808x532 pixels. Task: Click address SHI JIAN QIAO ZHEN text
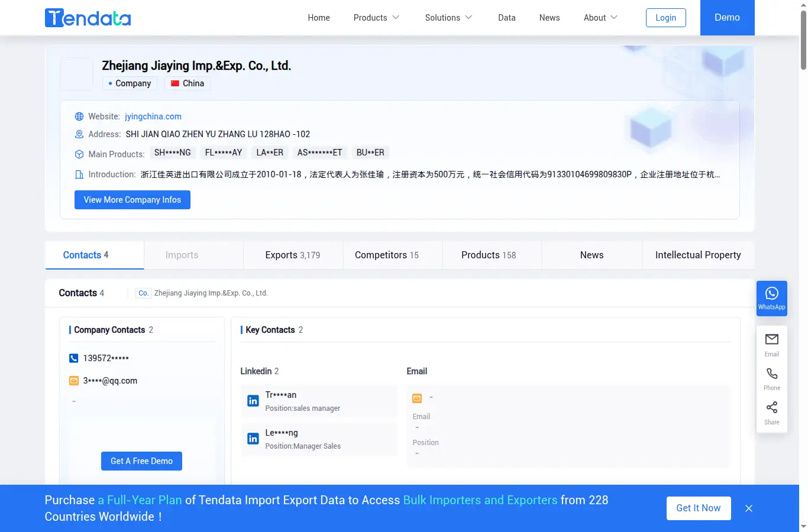pos(218,134)
